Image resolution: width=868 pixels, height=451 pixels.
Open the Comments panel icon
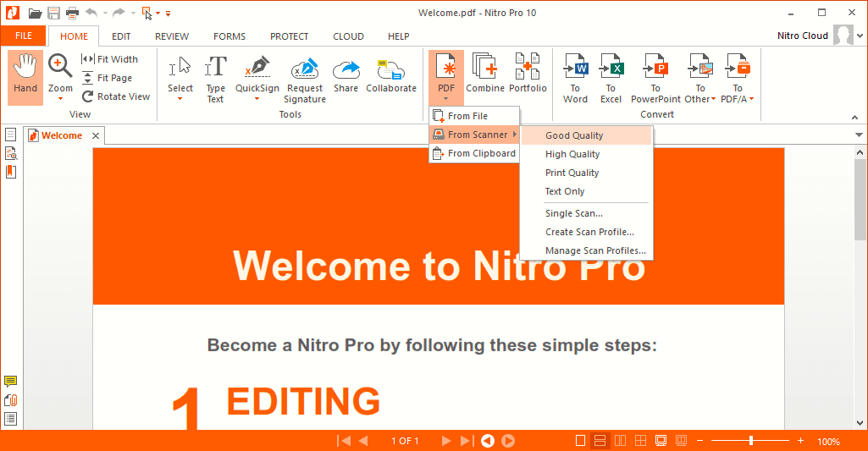(10, 382)
